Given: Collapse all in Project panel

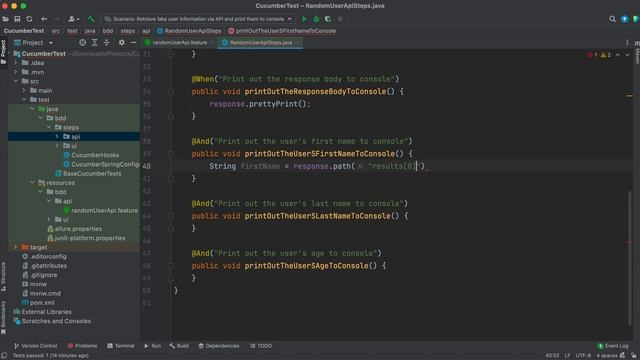Looking at the screenshot, I should (x=107, y=42).
